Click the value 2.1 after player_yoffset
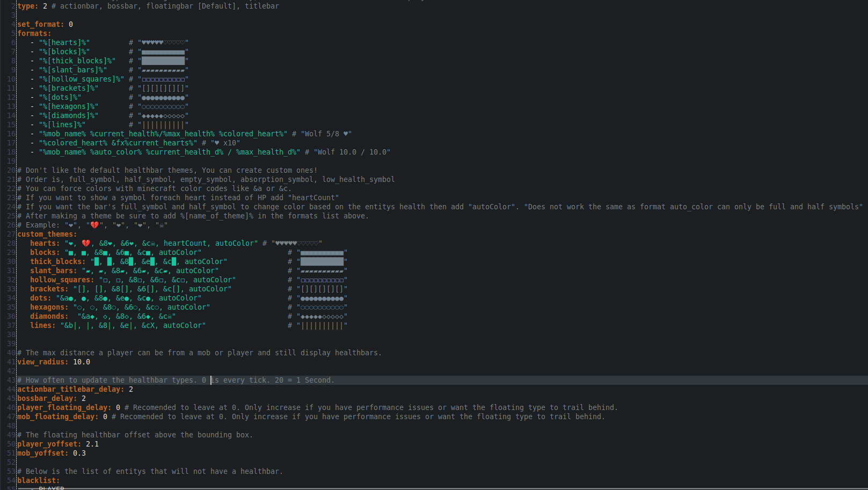Image resolution: width=868 pixels, height=490 pixels. (x=92, y=444)
